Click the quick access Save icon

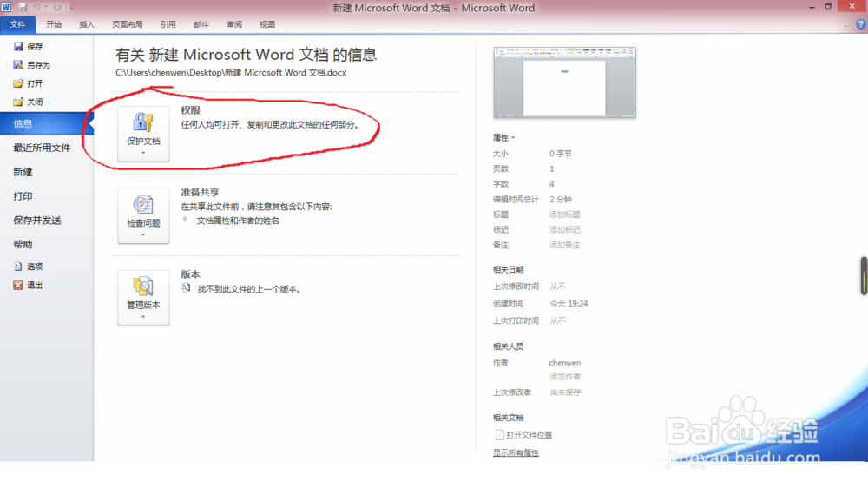(23, 7)
